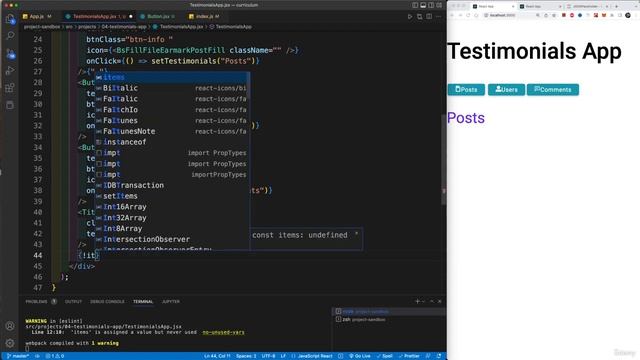This screenshot has height=360, width=640.
Task: Click the Run Code play icon
Action: [410, 16]
